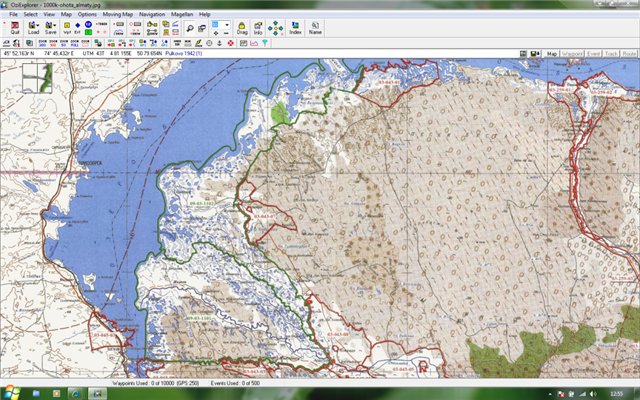The height and width of the screenshot is (400, 640).
Task: Click the teal funnel filter icon
Action: coord(264,43)
